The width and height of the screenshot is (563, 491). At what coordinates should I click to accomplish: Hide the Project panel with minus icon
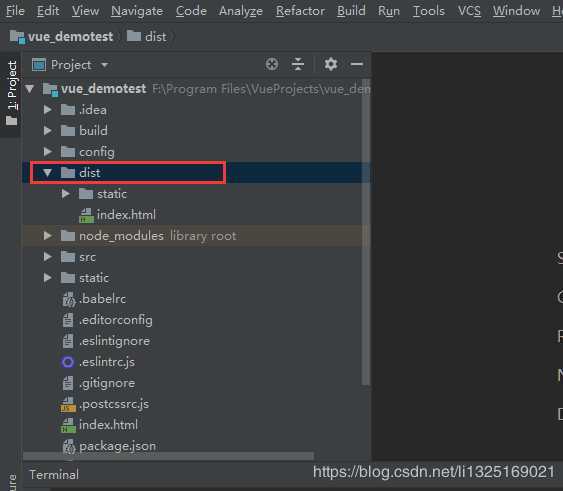tap(357, 64)
